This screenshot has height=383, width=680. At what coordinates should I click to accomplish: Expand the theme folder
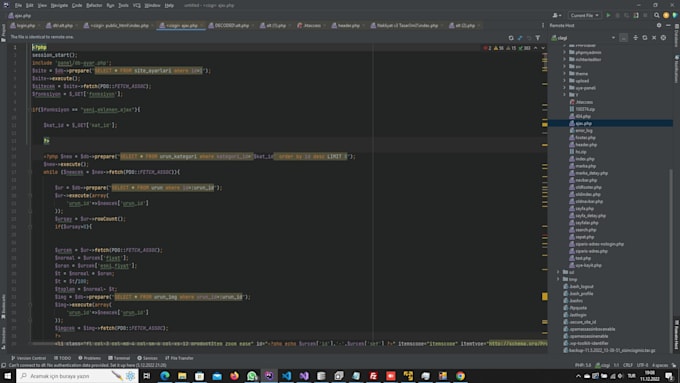[565, 74]
